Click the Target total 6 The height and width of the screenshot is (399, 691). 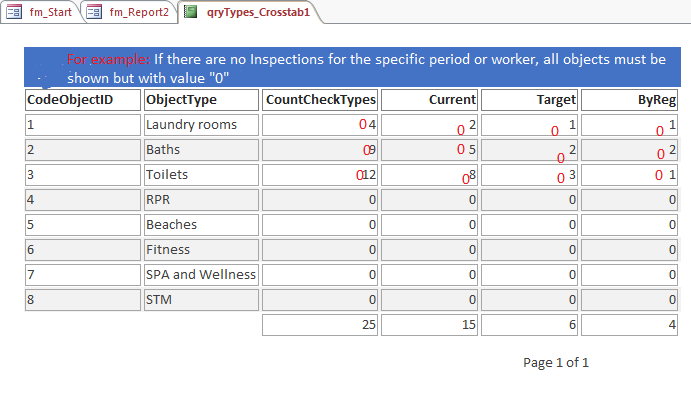click(x=529, y=325)
